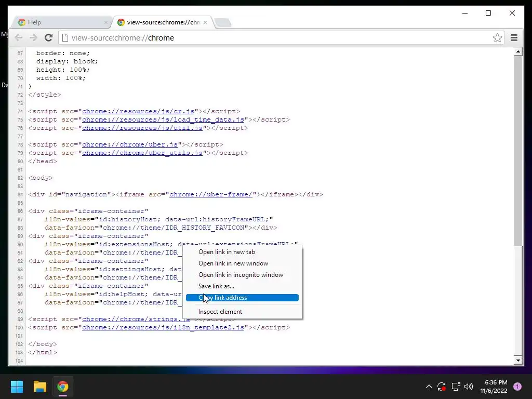
Task: Click the "</head>" text on line 80
Action: (x=43, y=161)
